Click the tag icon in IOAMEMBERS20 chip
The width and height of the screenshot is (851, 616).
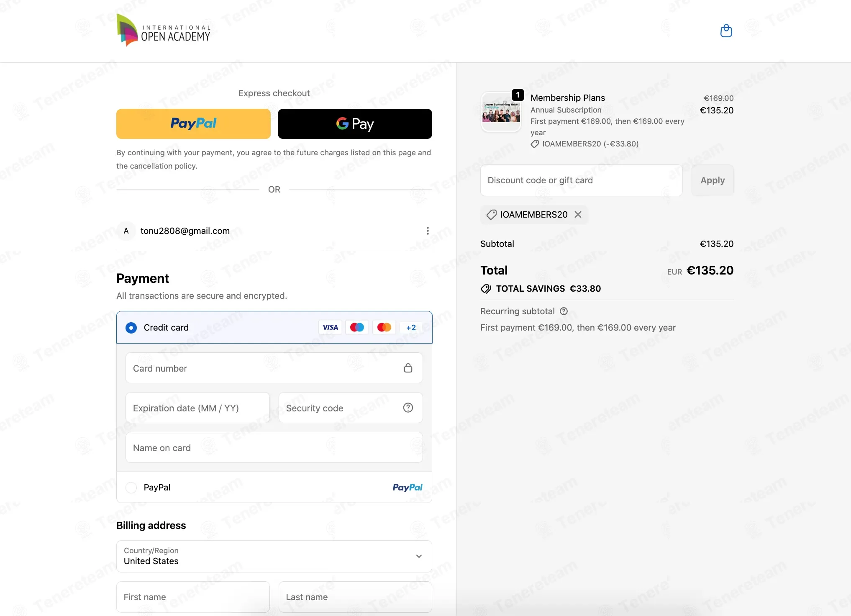(492, 215)
